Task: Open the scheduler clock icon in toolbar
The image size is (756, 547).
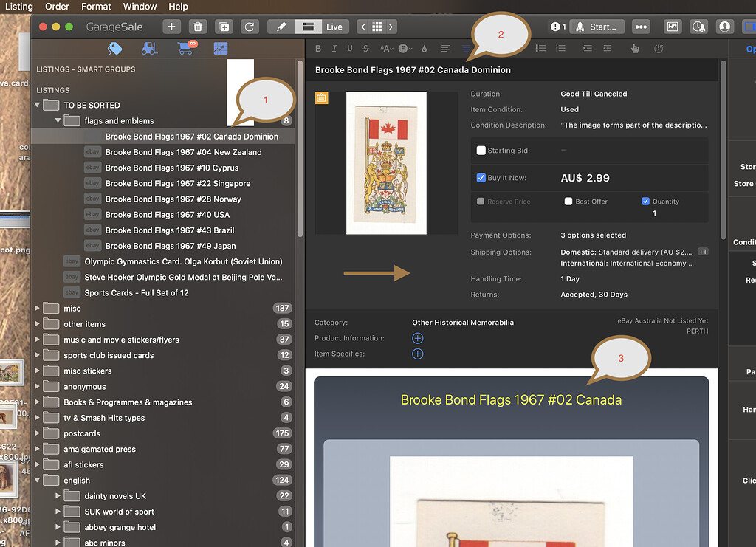Action: pyautogui.click(x=698, y=27)
